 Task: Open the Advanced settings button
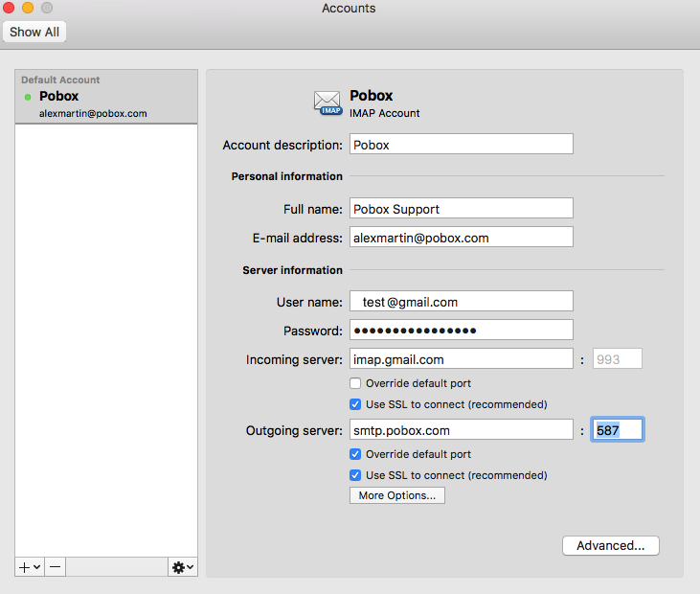(611, 546)
